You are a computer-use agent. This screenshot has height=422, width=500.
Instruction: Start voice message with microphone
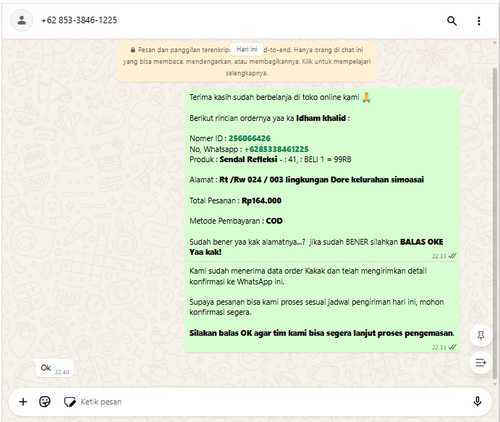click(477, 402)
